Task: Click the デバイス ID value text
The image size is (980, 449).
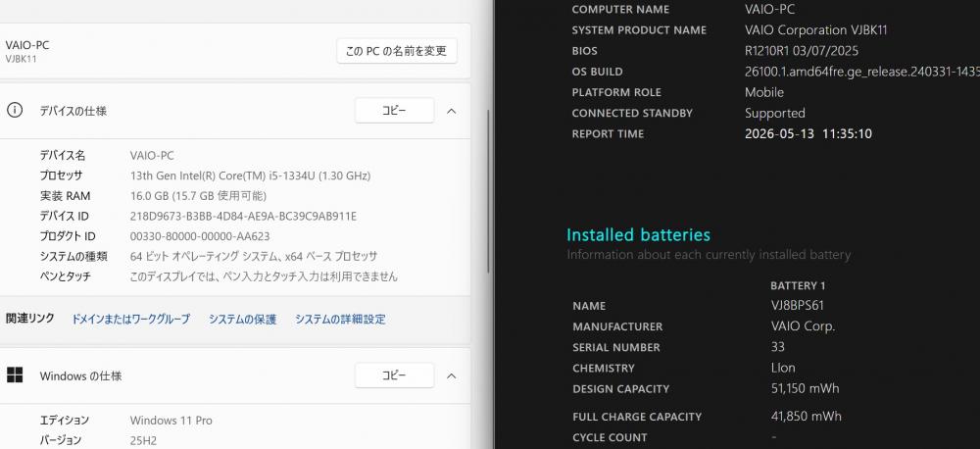Action: point(243,217)
